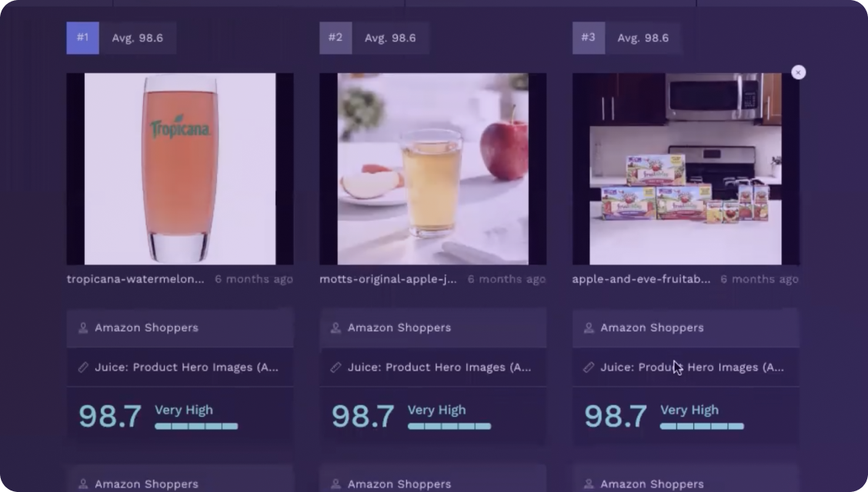This screenshot has width=868, height=492.
Task: Click Amazon Shoppers text in the Tropicana card
Action: click(x=147, y=327)
